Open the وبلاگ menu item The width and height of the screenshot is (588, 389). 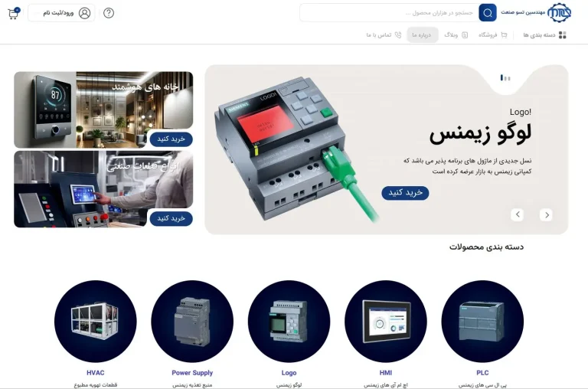pyautogui.click(x=456, y=35)
